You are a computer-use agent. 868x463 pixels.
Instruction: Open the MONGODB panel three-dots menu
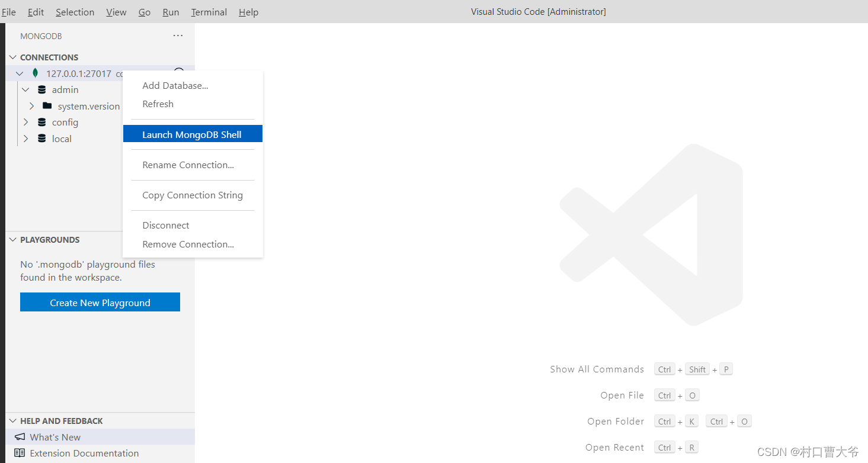point(178,36)
